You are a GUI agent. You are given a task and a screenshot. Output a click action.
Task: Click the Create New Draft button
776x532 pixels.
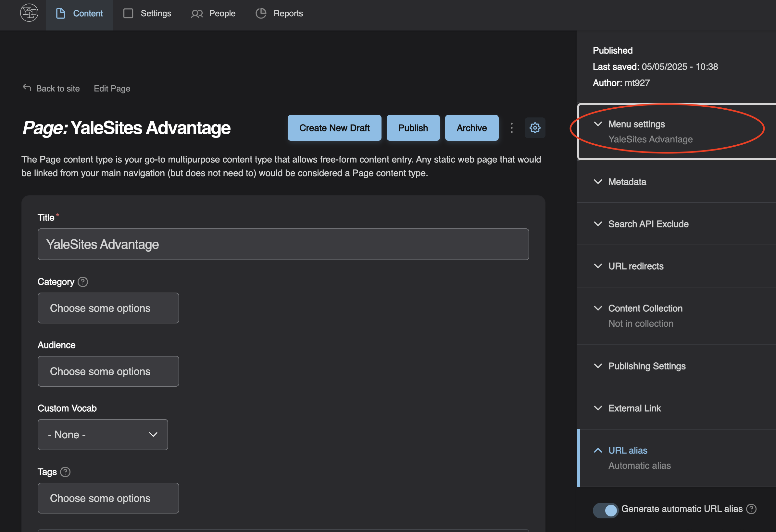point(334,128)
